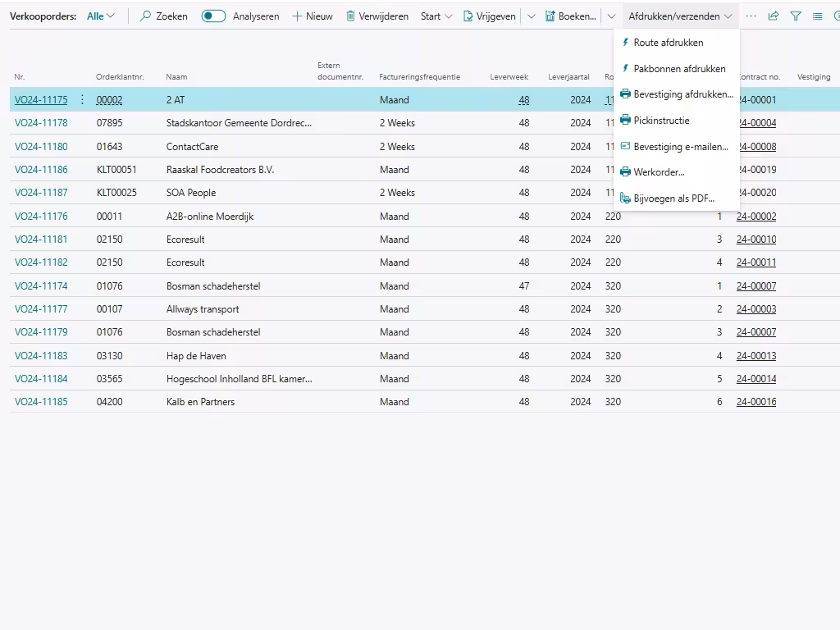Collapse the Afdrukken/verzenden dropdown

tap(679, 16)
